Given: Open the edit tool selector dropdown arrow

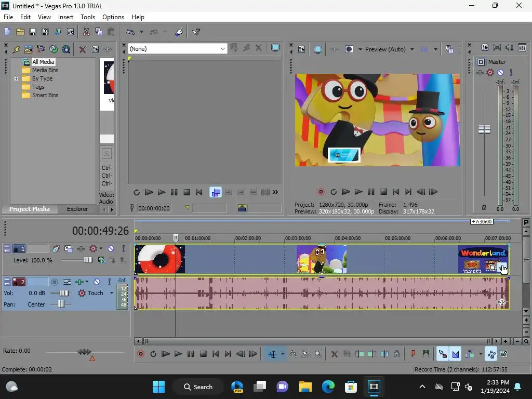Looking at the screenshot, I should (283, 354).
